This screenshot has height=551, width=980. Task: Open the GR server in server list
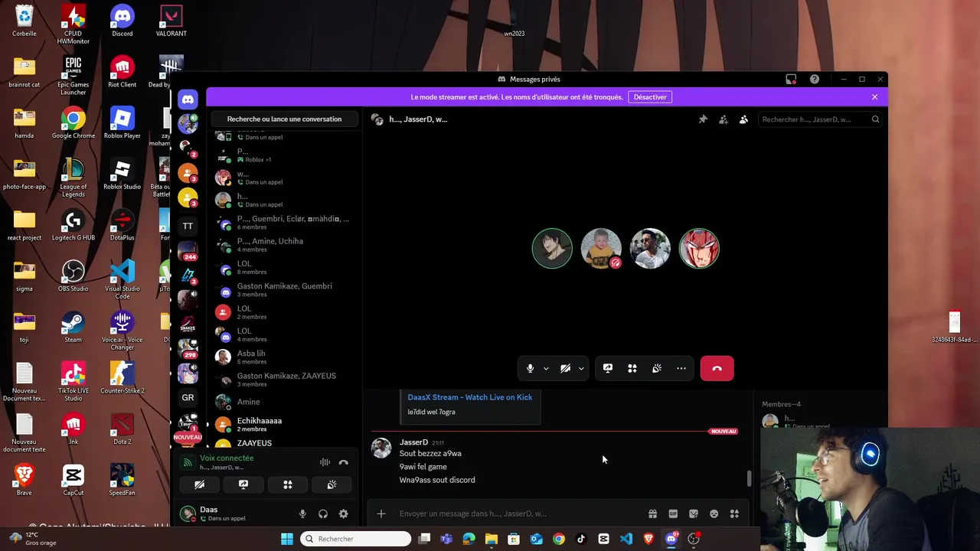pyautogui.click(x=188, y=398)
